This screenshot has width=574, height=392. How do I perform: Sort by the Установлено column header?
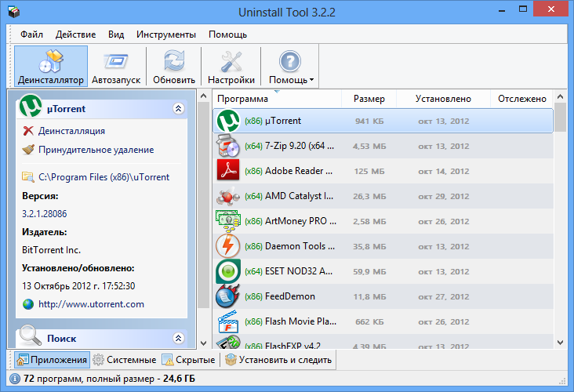(x=443, y=99)
